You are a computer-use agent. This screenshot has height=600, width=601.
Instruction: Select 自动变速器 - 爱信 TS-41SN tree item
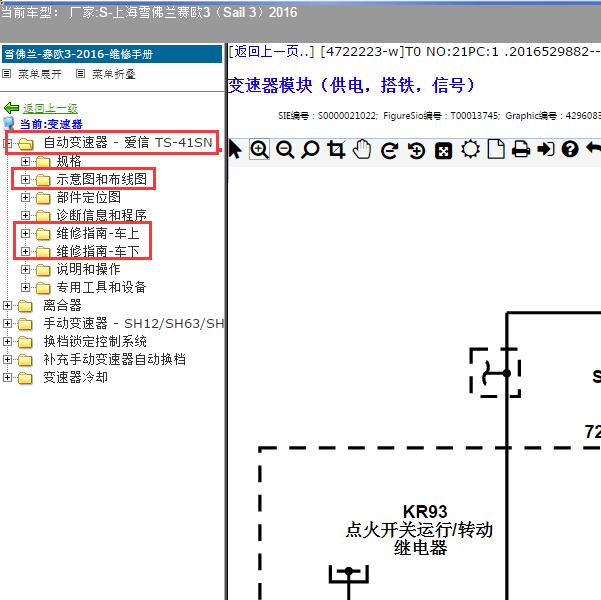coord(128,143)
